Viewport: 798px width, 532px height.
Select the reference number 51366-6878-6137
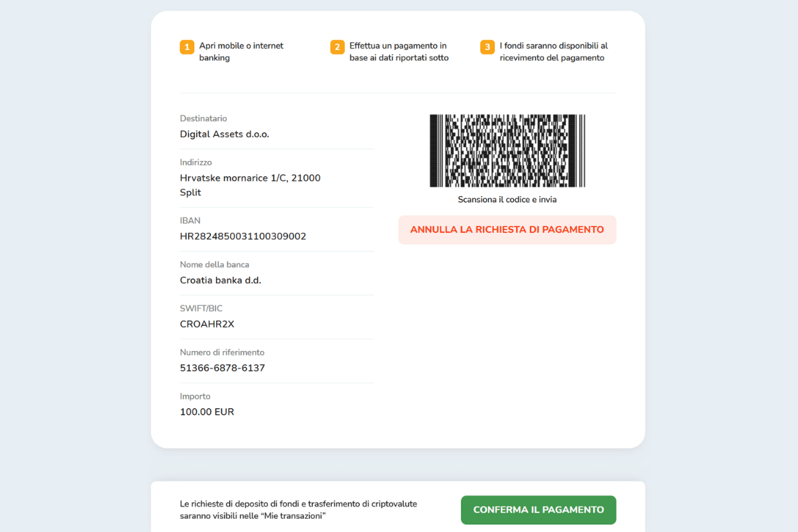pos(222,368)
